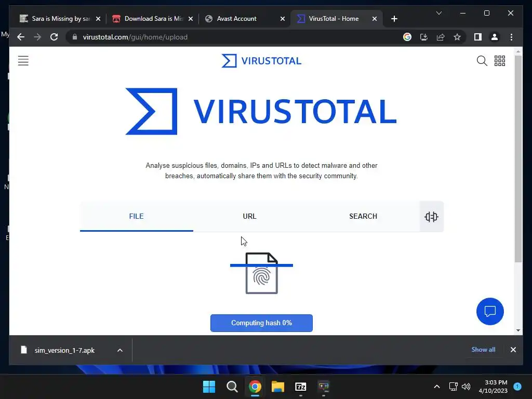The width and height of the screenshot is (532, 399).
Task: Expand options for sim_version_1-7.apk download
Action: [120, 350]
